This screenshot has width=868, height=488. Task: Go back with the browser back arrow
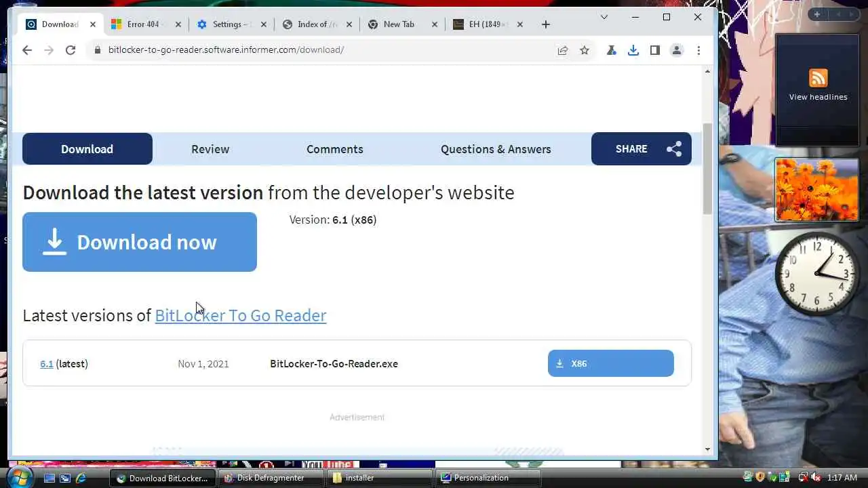[x=27, y=50]
